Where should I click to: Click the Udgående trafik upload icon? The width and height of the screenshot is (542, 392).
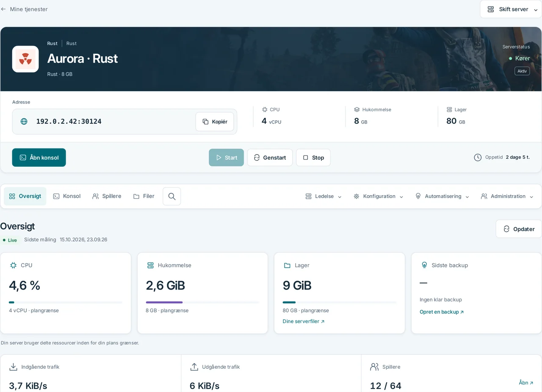(x=194, y=367)
